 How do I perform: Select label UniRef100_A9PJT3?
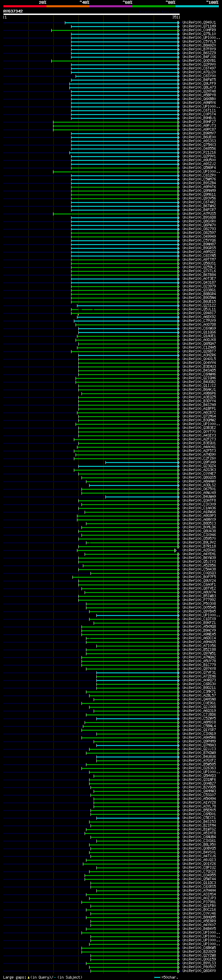pyautogui.click(x=199, y=125)
